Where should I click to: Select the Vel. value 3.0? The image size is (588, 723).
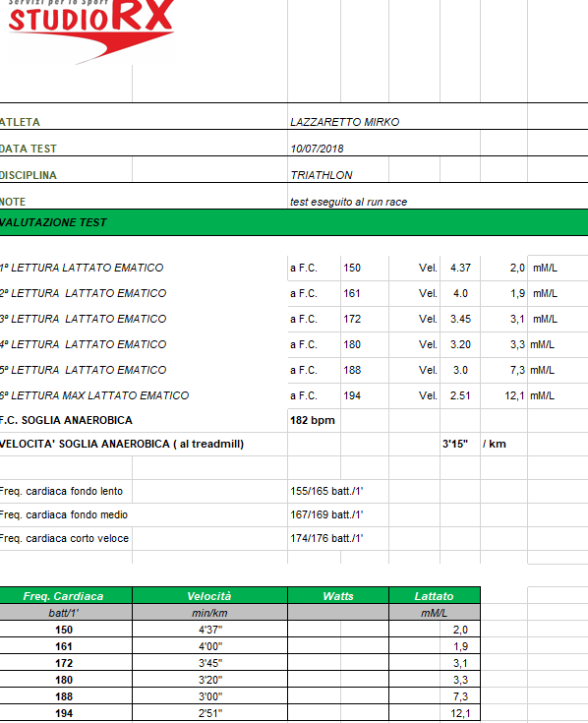coord(460,370)
